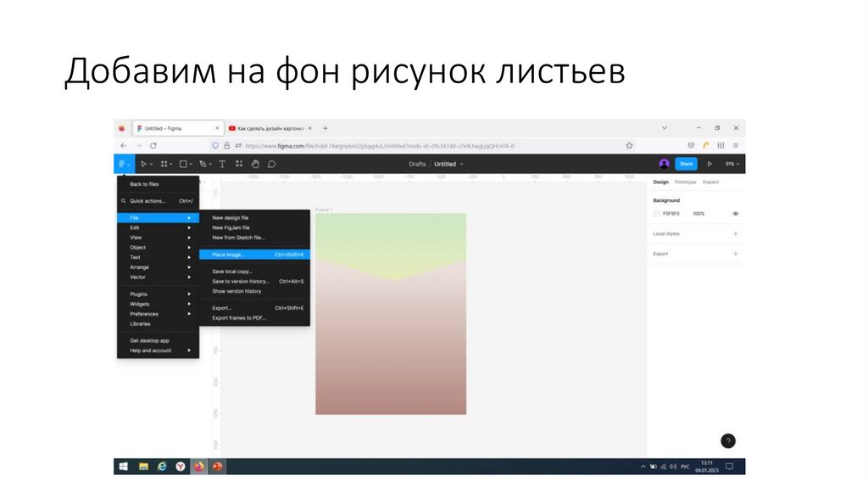The width and height of the screenshot is (868, 487).
Task: Open the Windows Start menu
Action: pyautogui.click(x=124, y=467)
